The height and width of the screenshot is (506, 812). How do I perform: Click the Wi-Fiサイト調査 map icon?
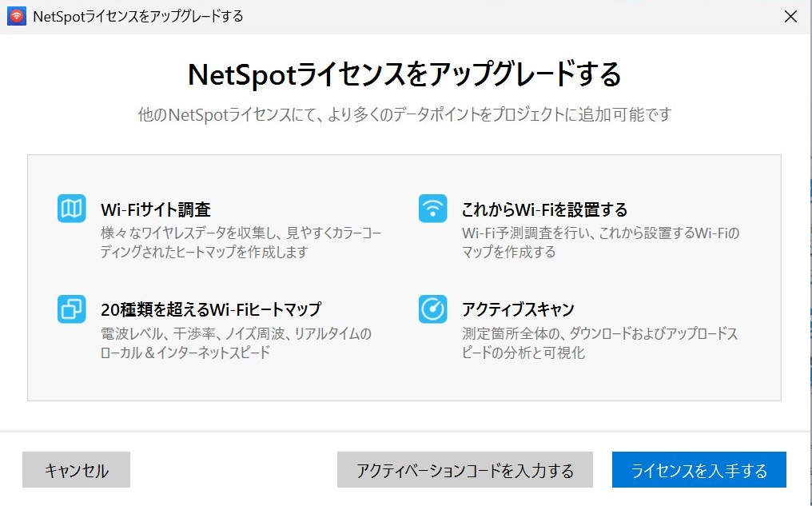pos(71,209)
